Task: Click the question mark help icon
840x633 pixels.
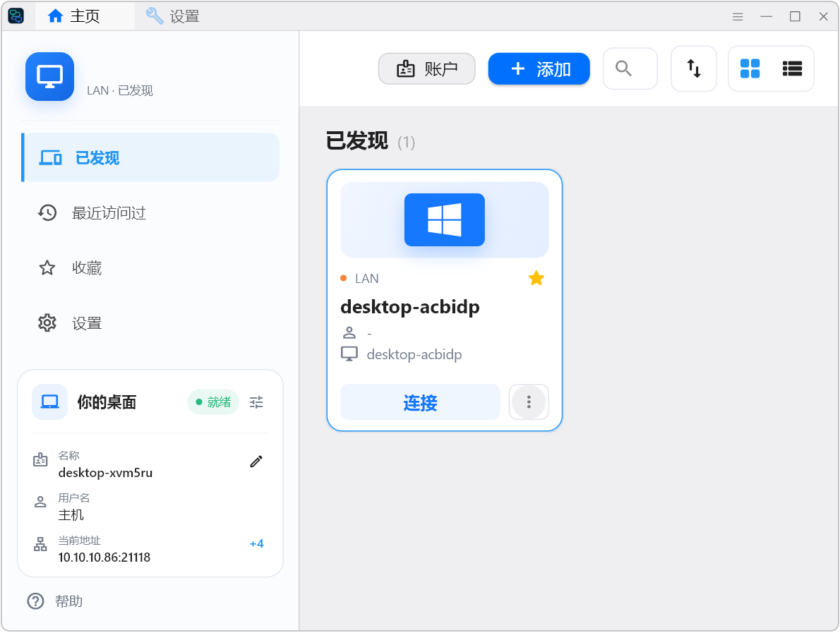Action: tap(36, 601)
